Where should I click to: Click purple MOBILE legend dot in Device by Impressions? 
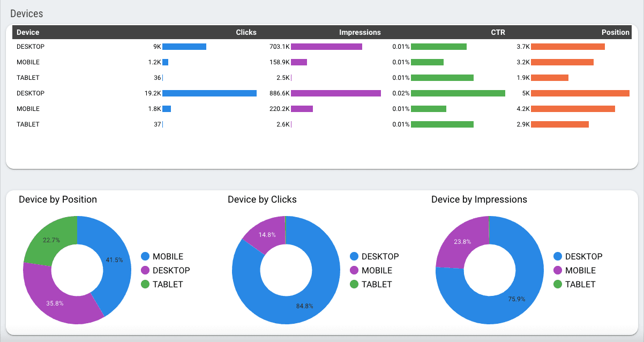coord(558,271)
